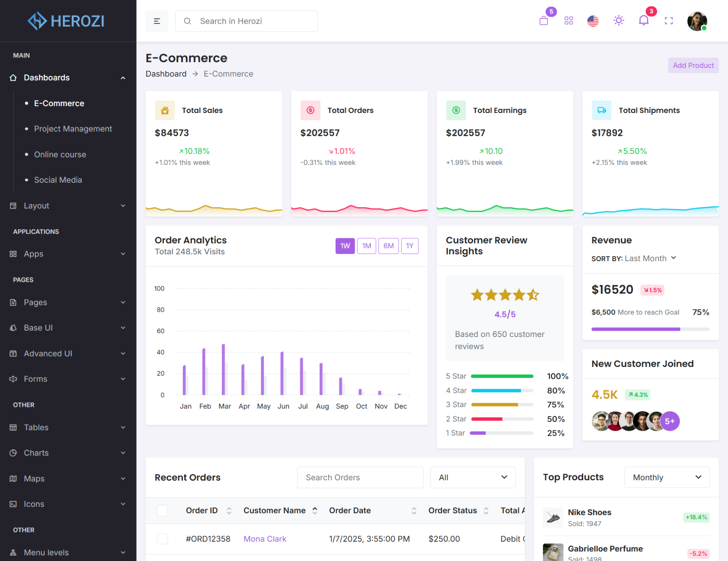
Task: Toggle light mode sun icon
Action: pos(618,21)
